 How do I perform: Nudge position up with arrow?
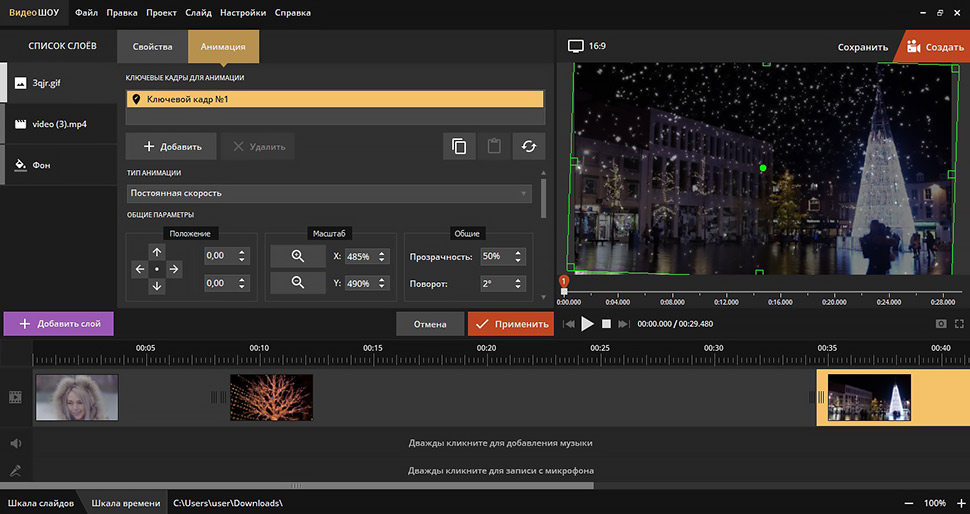[157, 252]
